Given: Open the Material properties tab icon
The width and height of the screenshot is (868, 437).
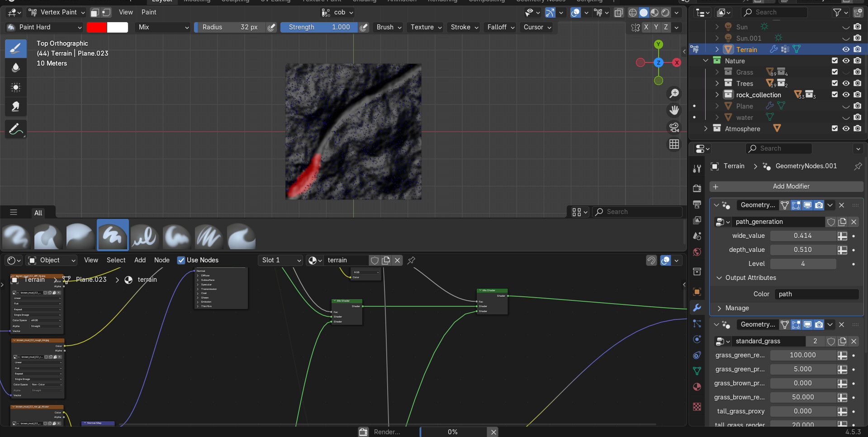Looking at the screenshot, I should [697, 387].
